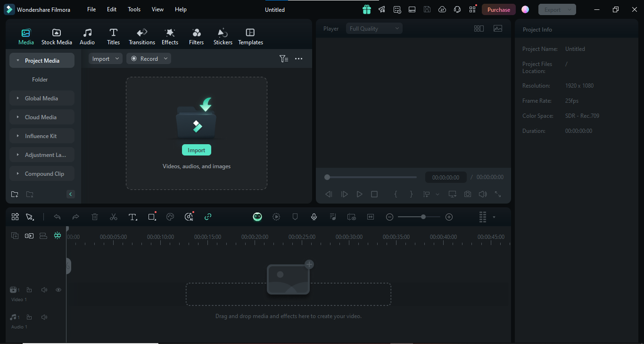
Task: Click the microphone voiceover icon
Action: click(x=314, y=217)
